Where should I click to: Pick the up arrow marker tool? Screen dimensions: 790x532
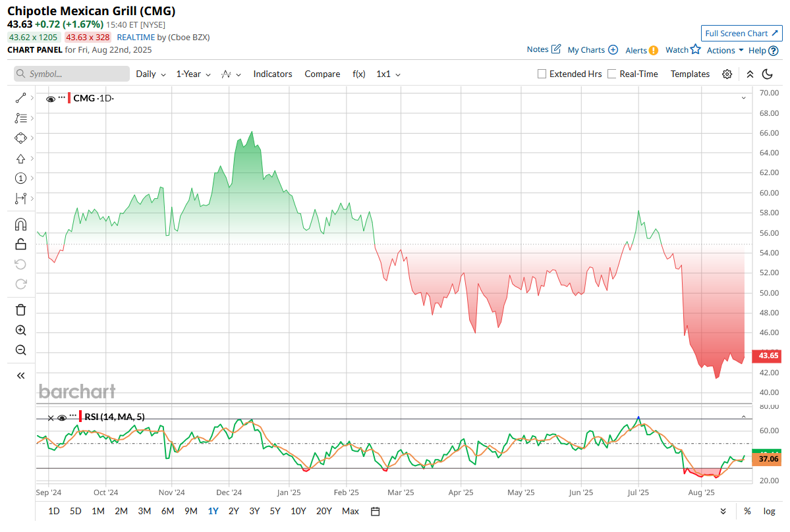click(20, 159)
